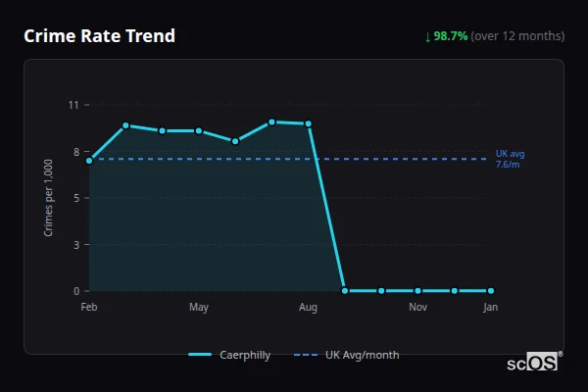Toggle the Caerphilly series in the legend
588x392 pixels.
click(244, 355)
